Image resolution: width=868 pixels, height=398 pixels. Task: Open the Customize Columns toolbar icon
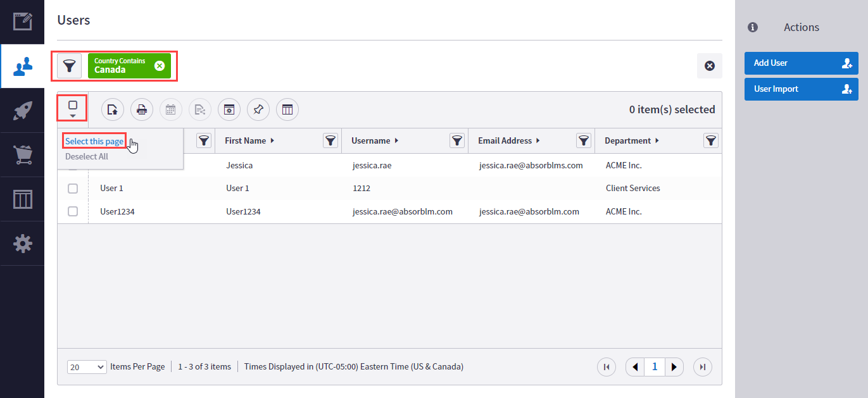[287, 109]
